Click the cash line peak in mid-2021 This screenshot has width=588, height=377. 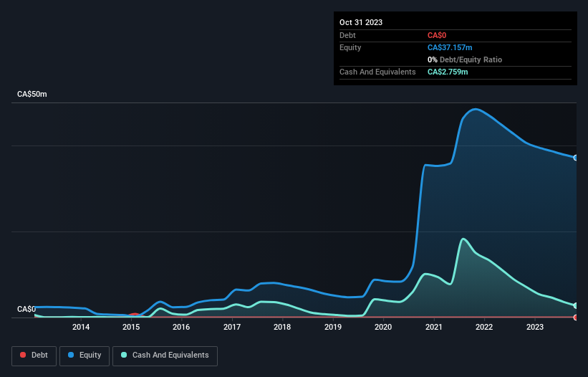point(463,239)
